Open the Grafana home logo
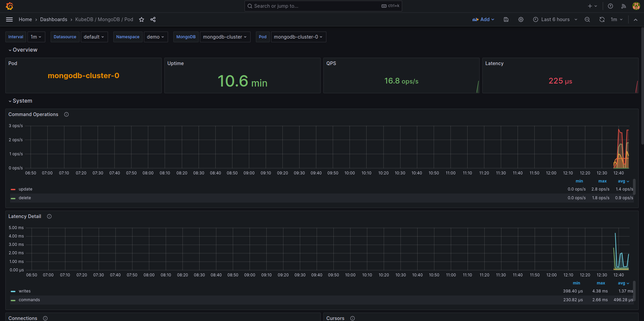The height and width of the screenshot is (321, 644). click(9, 6)
